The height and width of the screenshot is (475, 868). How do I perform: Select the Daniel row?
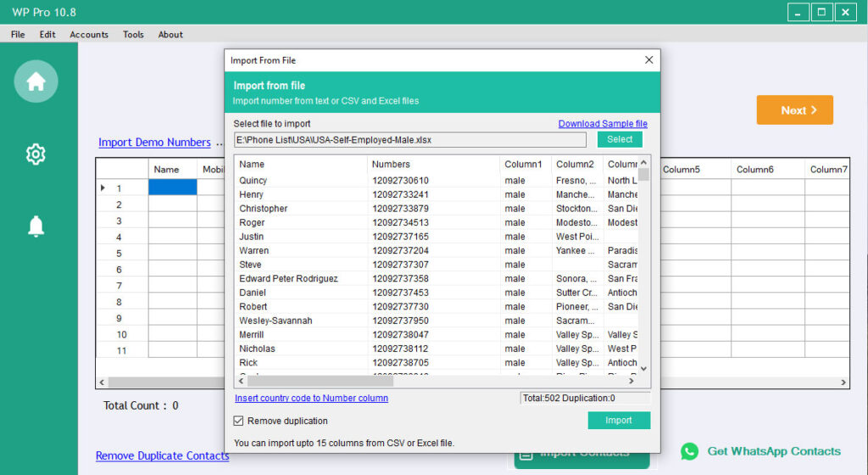[x=437, y=293]
